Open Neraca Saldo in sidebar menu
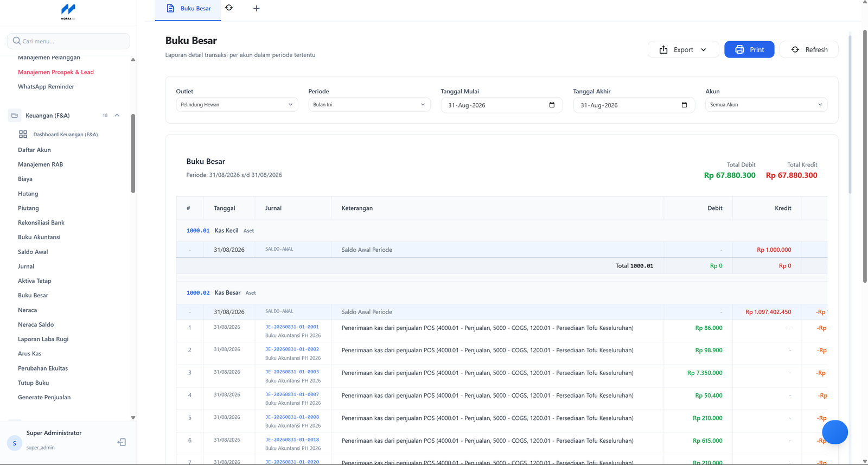This screenshot has width=868, height=465. point(36,324)
